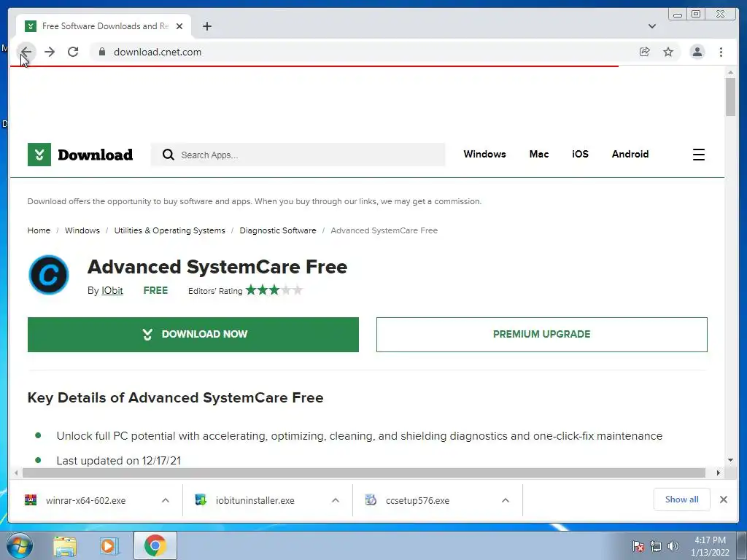Screen dimensions: 747x560
Task: Open tab search chevron in title bar
Action: tap(652, 26)
